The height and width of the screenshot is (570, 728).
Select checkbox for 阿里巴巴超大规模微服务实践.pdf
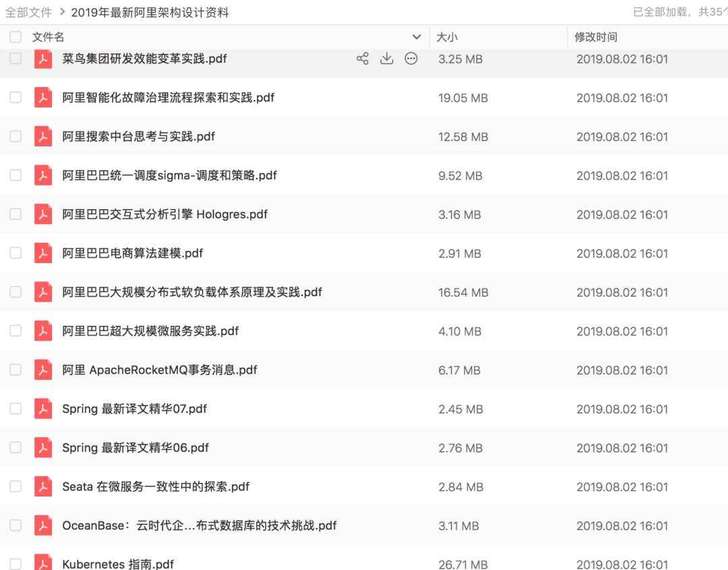coord(16,331)
